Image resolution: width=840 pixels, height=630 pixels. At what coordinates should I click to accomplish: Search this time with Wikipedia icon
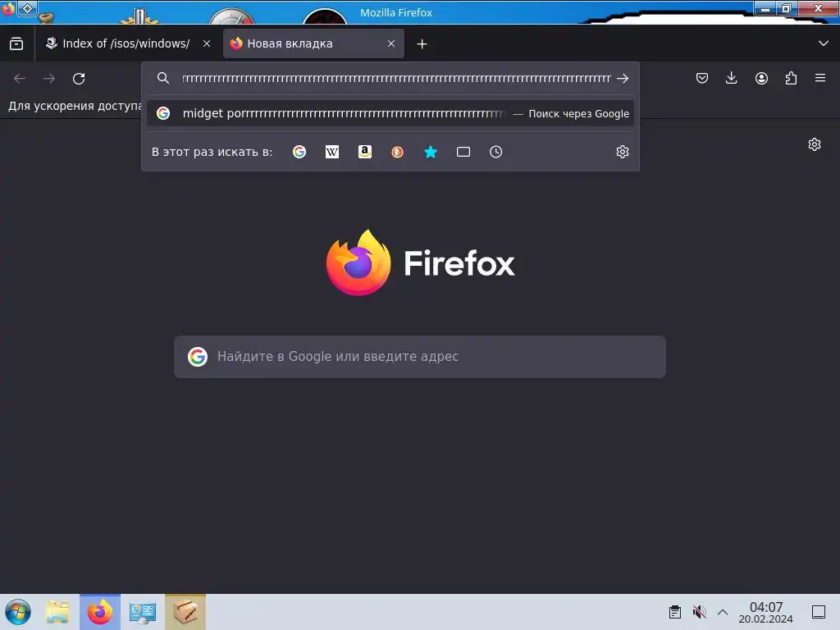click(x=332, y=152)
